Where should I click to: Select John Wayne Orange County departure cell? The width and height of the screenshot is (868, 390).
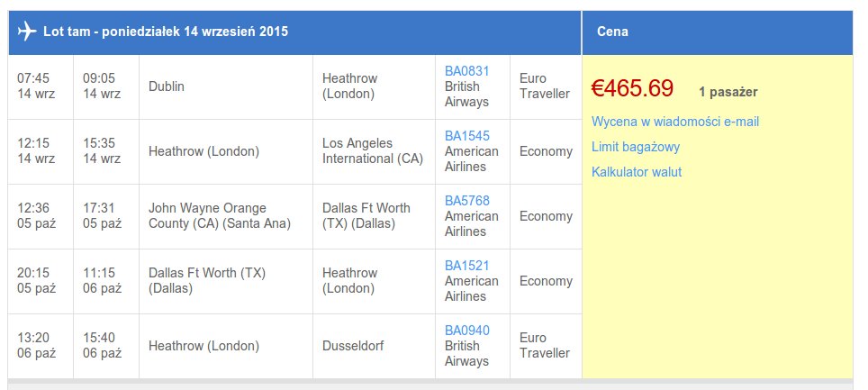pyautogui.click(x=226, y=216)
